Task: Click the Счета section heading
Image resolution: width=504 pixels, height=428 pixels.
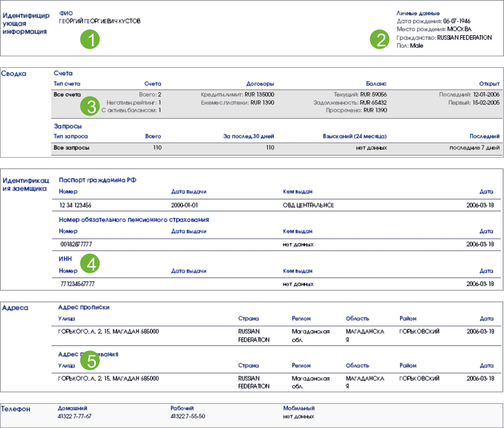Action: click(63, 73)
